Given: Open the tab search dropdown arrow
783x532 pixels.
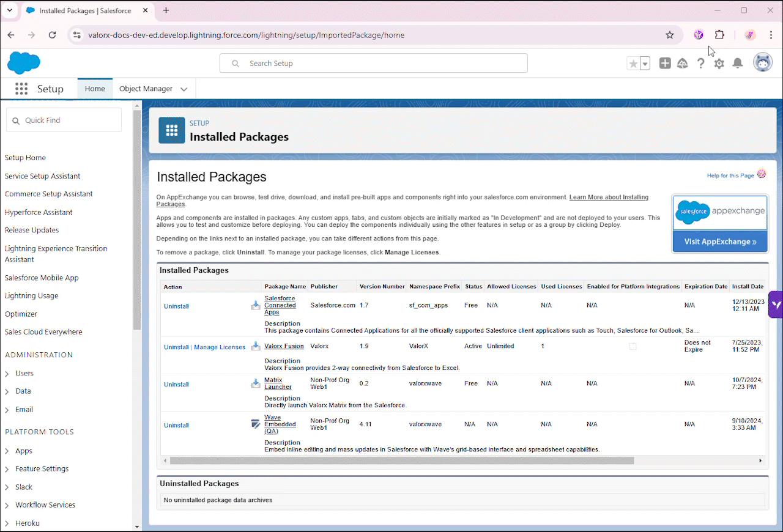Looking at the screenshot, I should (10, 10).
